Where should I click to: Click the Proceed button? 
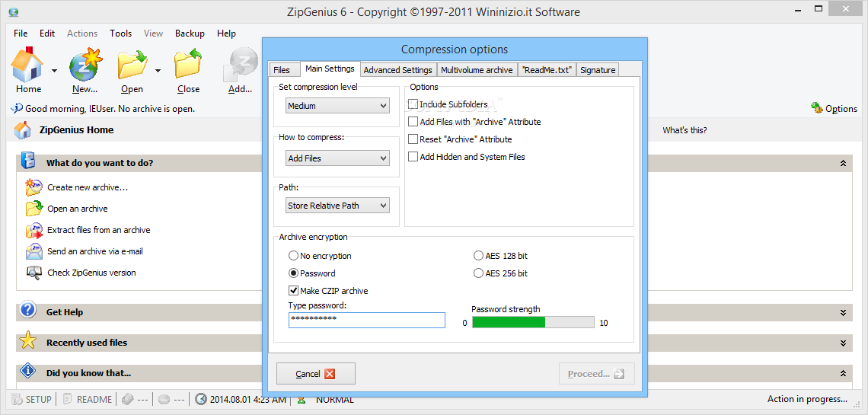point(596,373)
